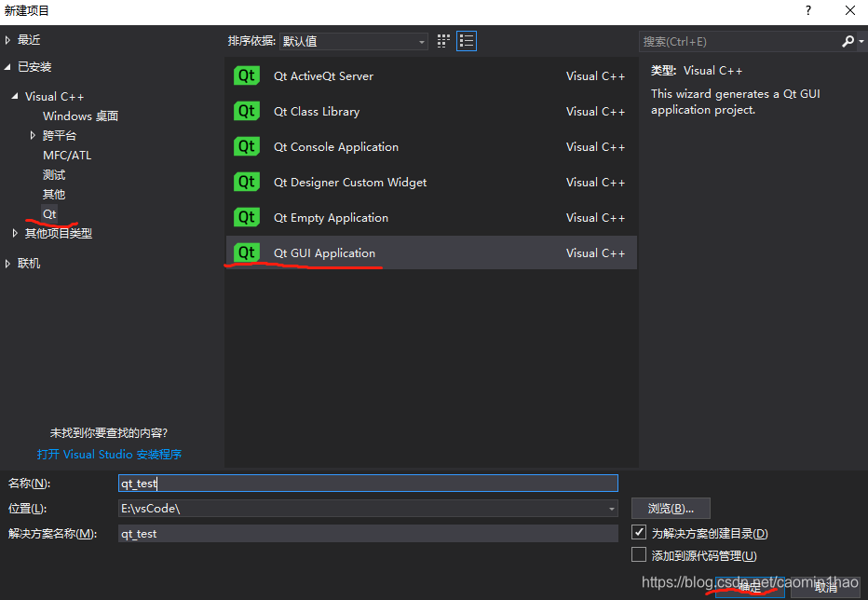
Task: Expand the 跨平台 tree node
Action: tap(33, 135)
